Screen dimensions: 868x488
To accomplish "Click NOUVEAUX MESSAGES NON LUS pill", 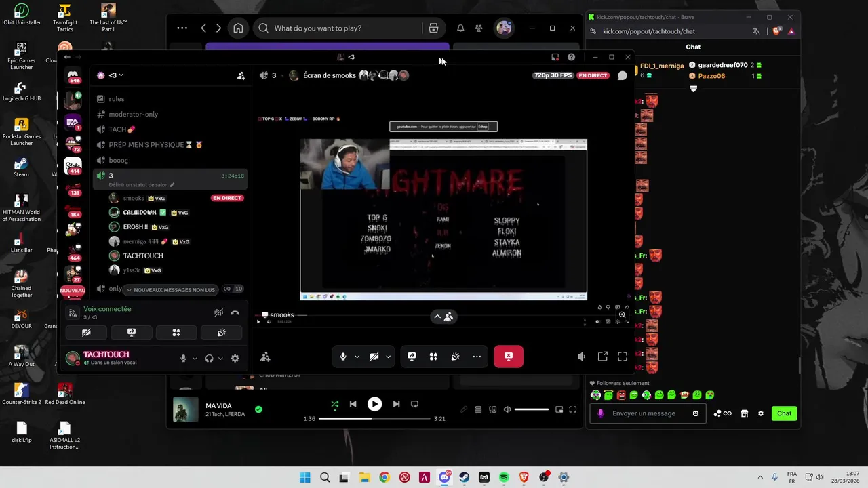I will pyautogui.click(x=170, y=290).
